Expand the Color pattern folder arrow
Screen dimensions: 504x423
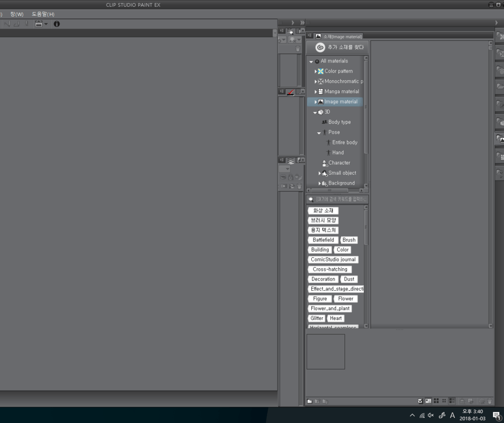[x=316, y=71]
